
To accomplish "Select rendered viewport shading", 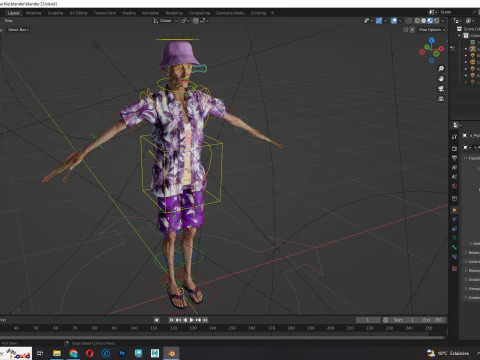I will [436, 21].
